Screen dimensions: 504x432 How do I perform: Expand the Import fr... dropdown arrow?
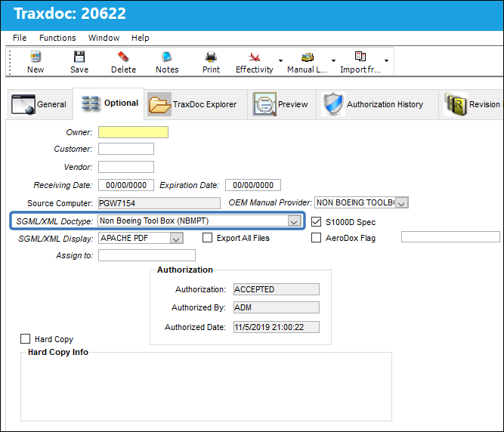coord(386,60)
